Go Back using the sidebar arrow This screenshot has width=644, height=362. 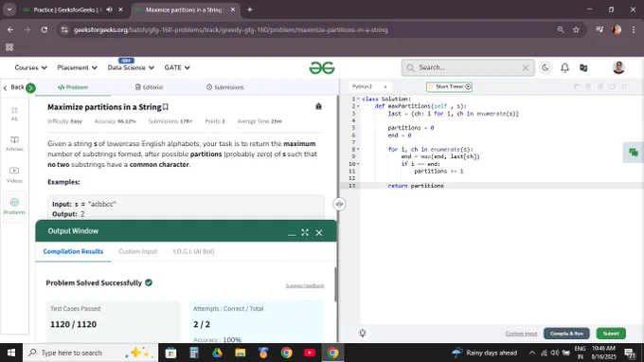click(x=13, y=87)
